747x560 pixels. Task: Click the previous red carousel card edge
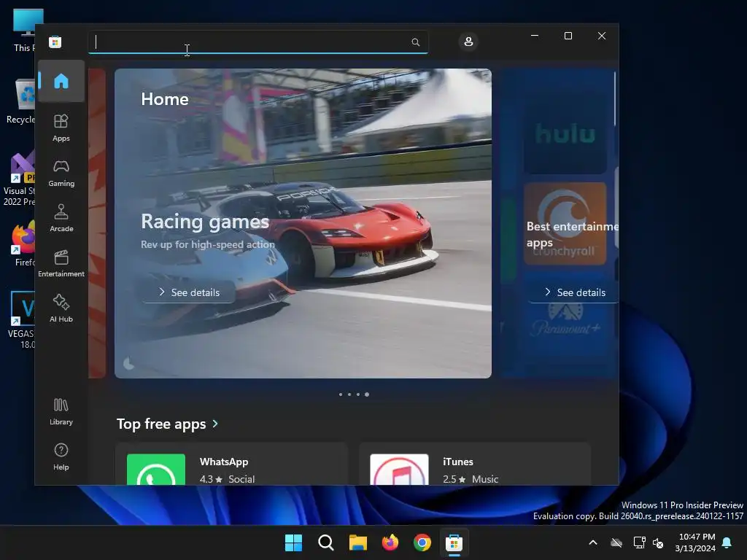click(97, 223)
